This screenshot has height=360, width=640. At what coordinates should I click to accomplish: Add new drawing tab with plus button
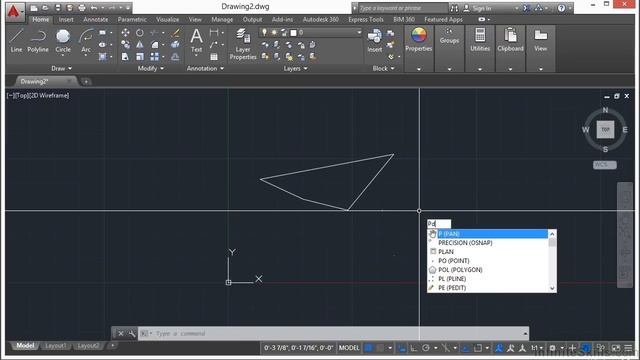click(x=86, y=82)
